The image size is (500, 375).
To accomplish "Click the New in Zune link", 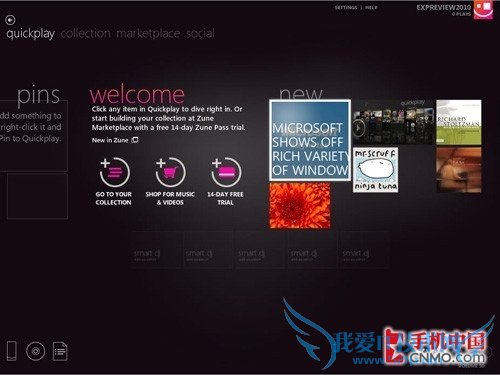I will [x=115, y=140].
